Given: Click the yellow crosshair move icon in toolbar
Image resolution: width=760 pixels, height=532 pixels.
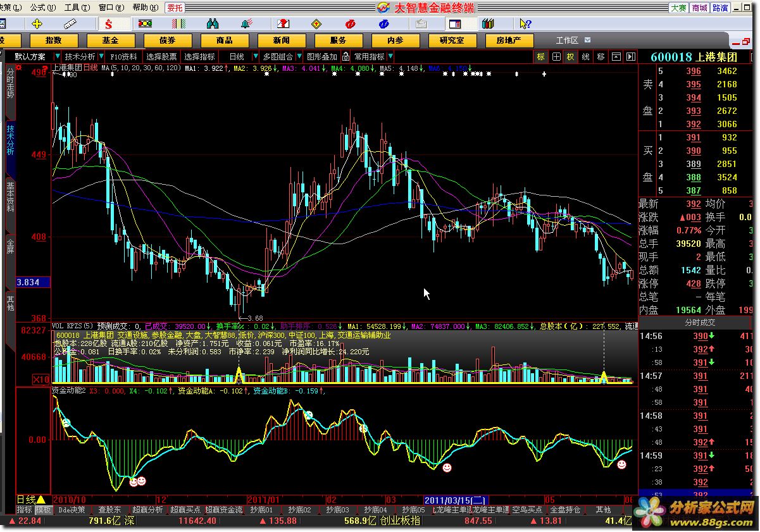Looking at the screenshot, I should pos(37,24).
